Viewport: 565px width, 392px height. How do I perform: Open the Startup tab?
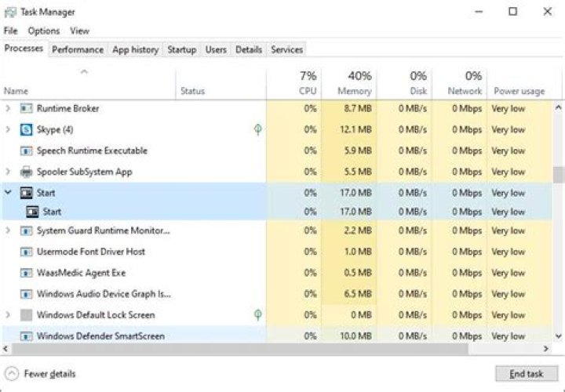181,49
